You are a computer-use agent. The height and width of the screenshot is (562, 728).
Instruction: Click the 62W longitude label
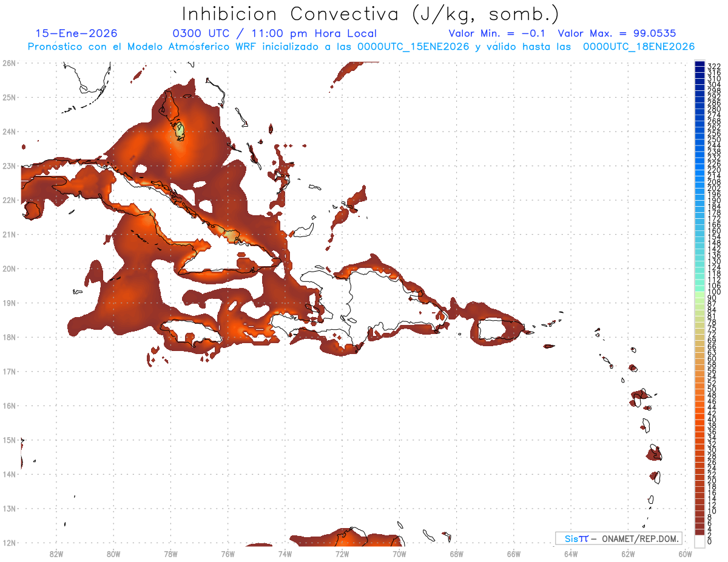click(628, 554)
